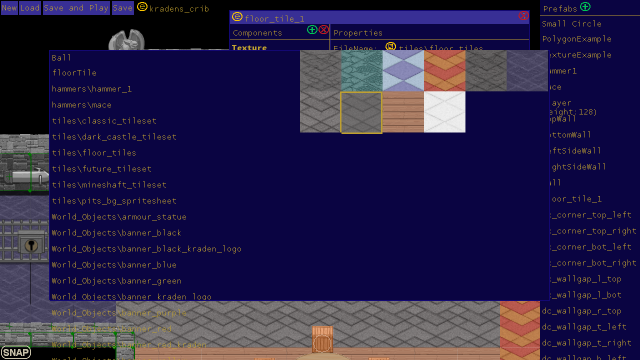The width and height of the screenshot is (640, 360).
Task: Click the New menu button
Action: 9,8
